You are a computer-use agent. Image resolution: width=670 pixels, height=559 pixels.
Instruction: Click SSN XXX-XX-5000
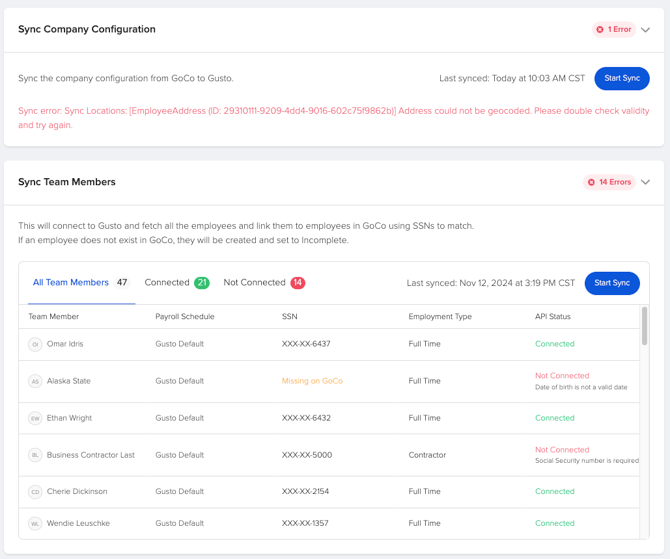(307, 455)
